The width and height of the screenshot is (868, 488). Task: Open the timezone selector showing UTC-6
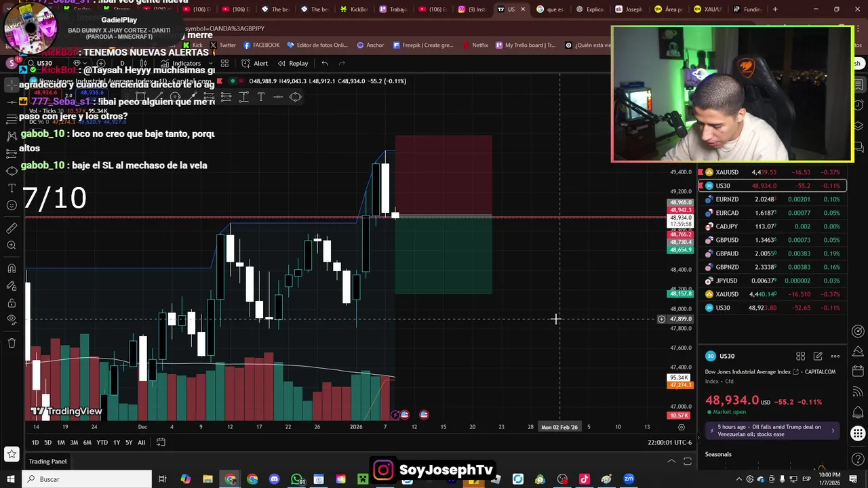[669, 443]
